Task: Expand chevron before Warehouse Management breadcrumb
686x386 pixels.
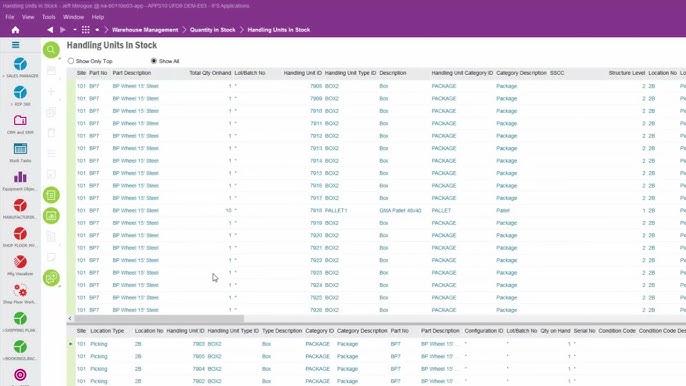Action: tap(106, 30)
